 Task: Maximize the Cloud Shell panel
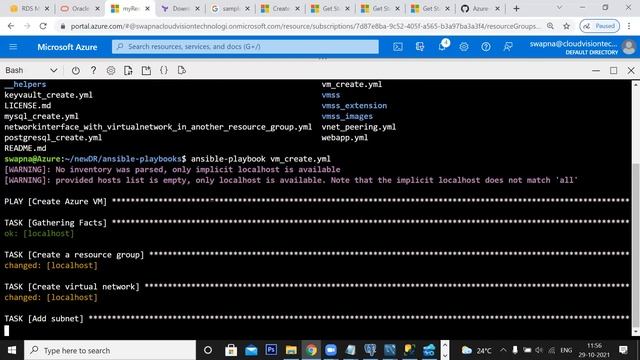pos(613,71)
